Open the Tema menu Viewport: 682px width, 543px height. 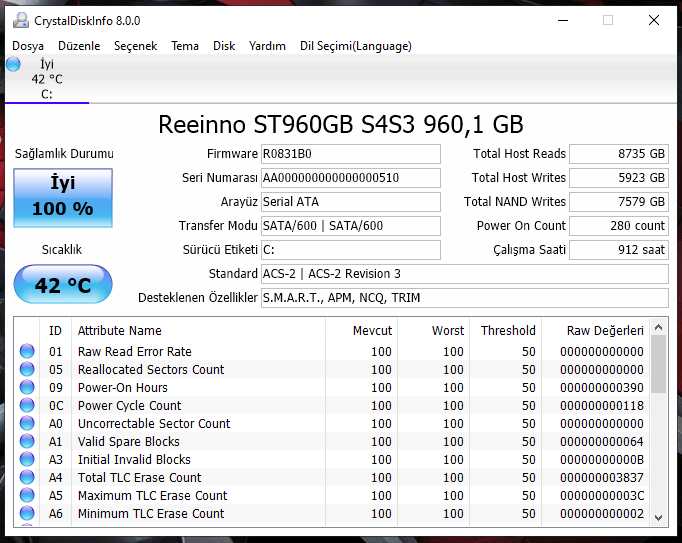(x=185, y=46)
